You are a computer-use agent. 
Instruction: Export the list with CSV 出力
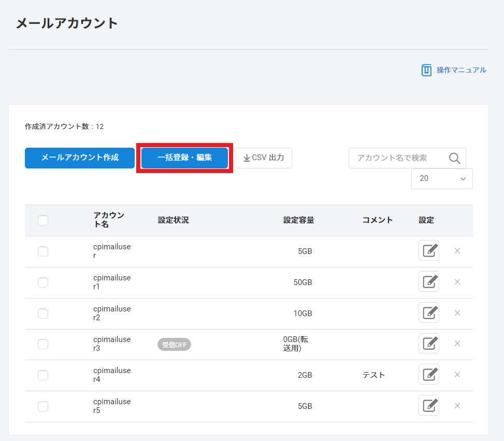[263, 158]
